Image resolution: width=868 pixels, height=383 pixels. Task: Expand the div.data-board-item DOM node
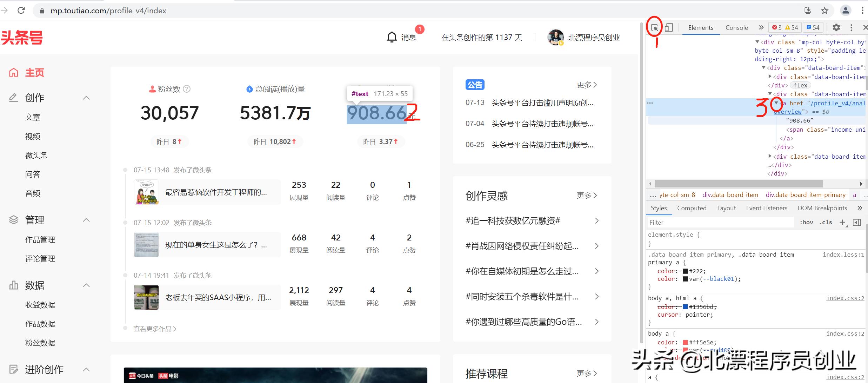click(770, 77)
